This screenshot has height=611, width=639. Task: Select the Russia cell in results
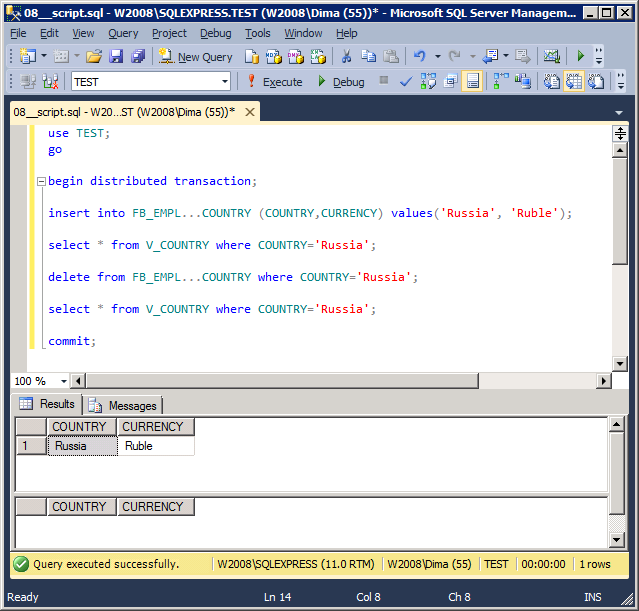tap(82, 446)
